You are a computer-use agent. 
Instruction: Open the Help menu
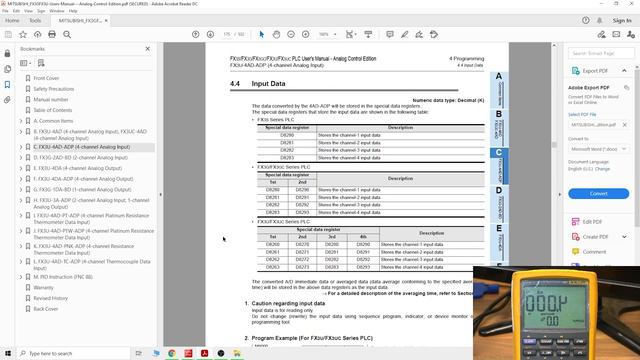pyautogui.click(x=73, y=11)
